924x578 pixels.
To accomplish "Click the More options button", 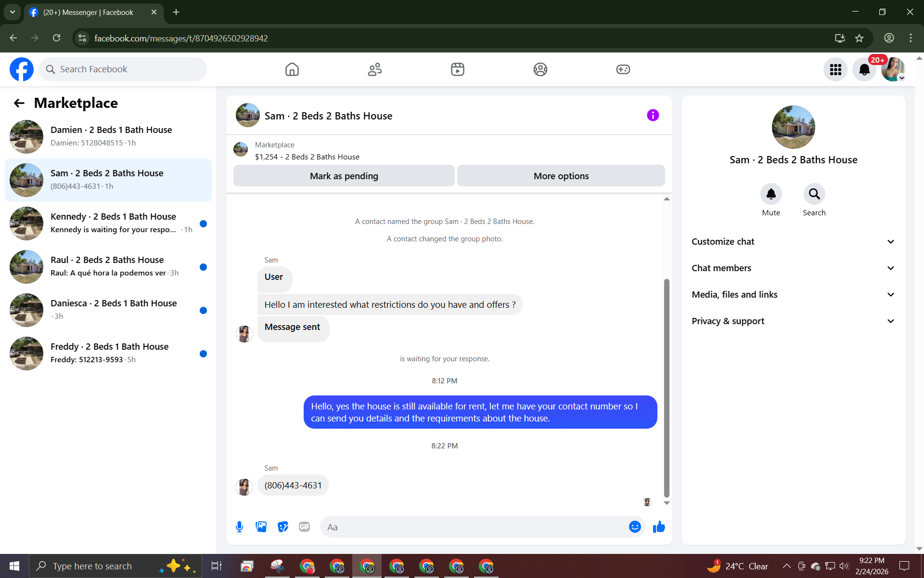I will [x=561, y=176].
